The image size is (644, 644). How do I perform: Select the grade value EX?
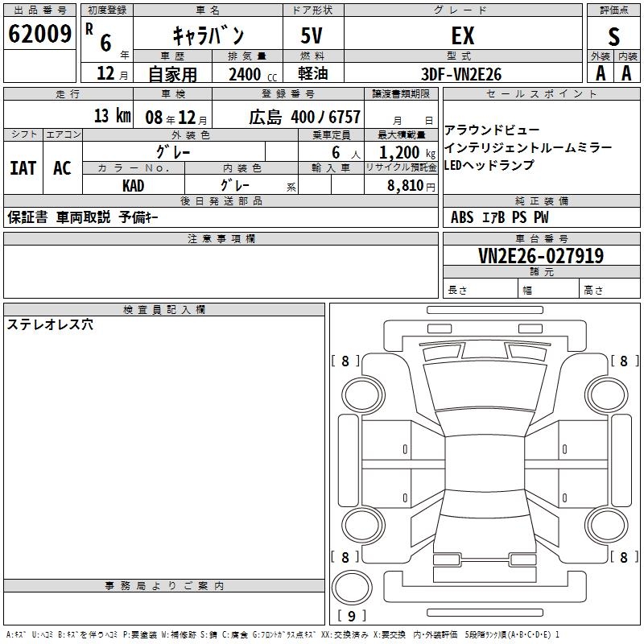click(462, 35)
